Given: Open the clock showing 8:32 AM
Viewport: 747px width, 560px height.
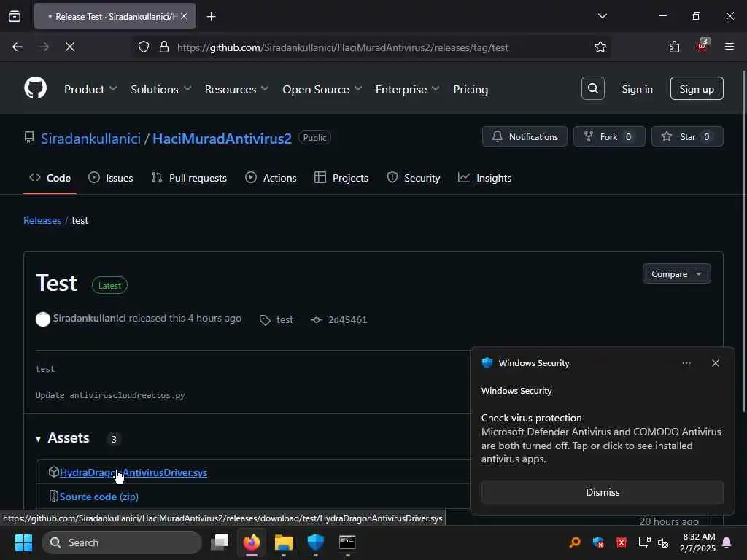Looking at the screenshot, I should point(697,542).
